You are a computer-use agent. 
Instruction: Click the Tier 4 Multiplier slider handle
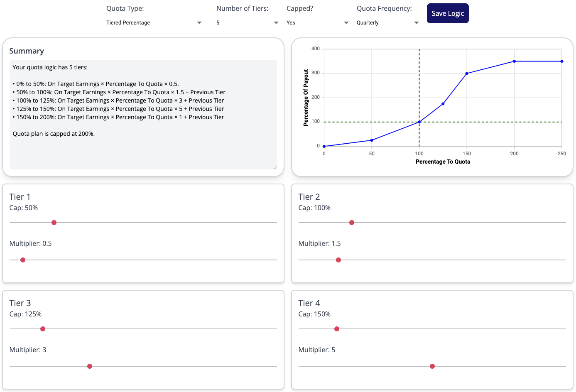(432, 366)
